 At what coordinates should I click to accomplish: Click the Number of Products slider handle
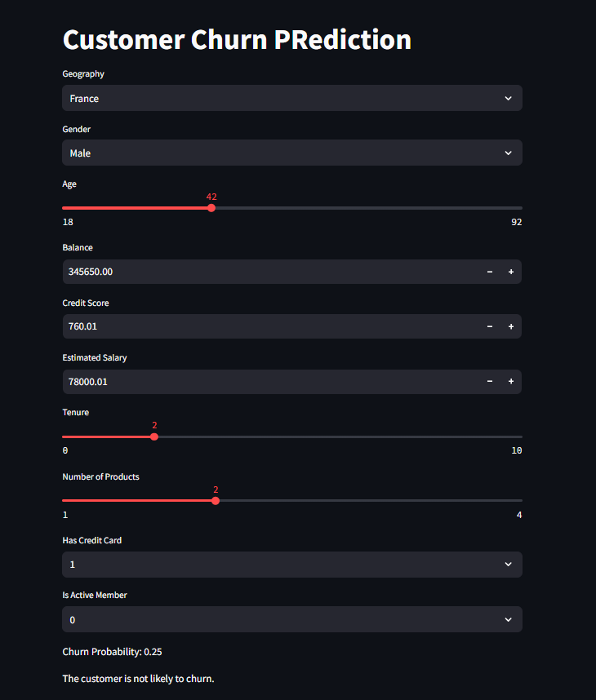pyautogui.click(x=216, y=501)
